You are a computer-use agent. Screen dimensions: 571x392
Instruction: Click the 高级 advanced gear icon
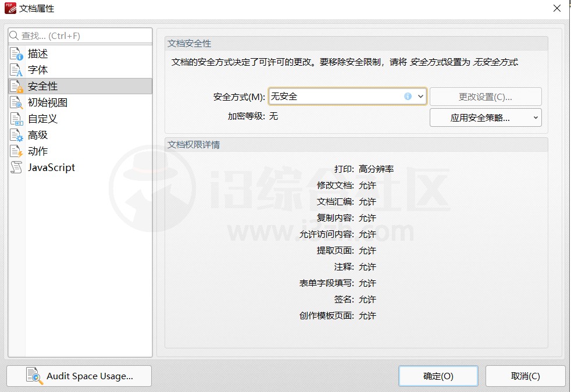pyautogui.click(x=16, y=135)
